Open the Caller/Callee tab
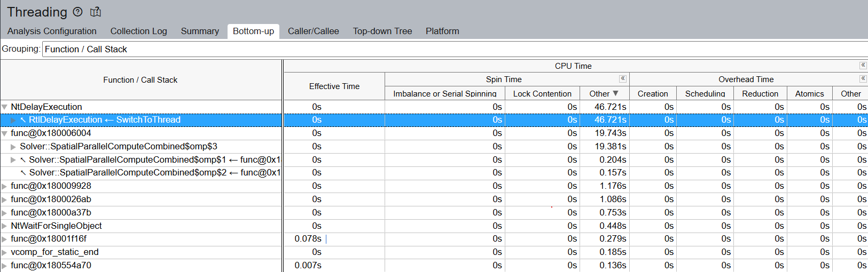 (314, 31)
